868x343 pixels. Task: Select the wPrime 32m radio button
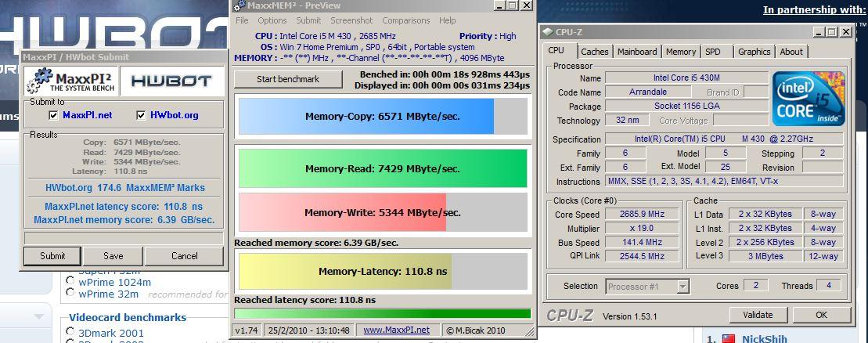[70, 293]
